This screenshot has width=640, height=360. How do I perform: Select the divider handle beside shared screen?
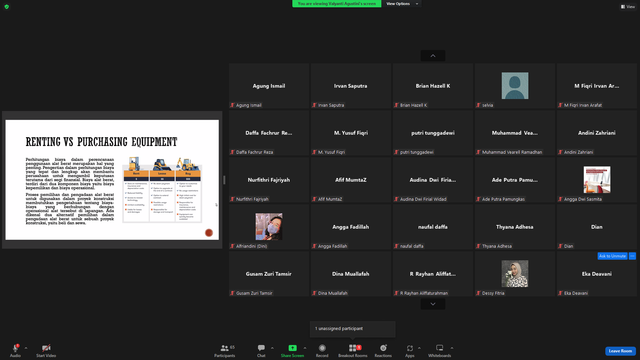pos(224,180)
